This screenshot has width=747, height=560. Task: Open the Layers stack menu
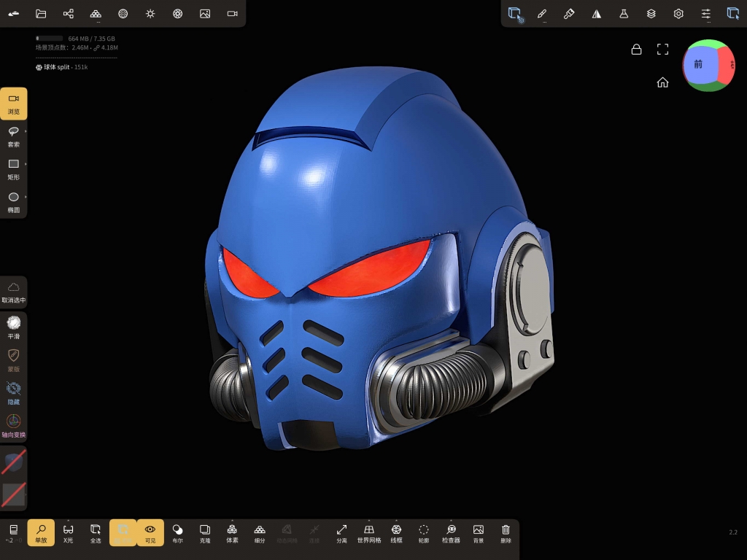point(651,14)
